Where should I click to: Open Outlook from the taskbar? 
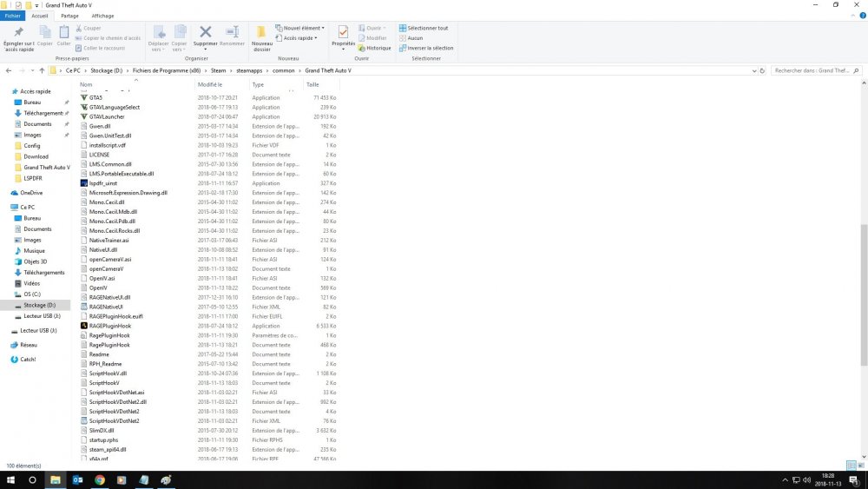pyautogui.click(x=77, y=480)
